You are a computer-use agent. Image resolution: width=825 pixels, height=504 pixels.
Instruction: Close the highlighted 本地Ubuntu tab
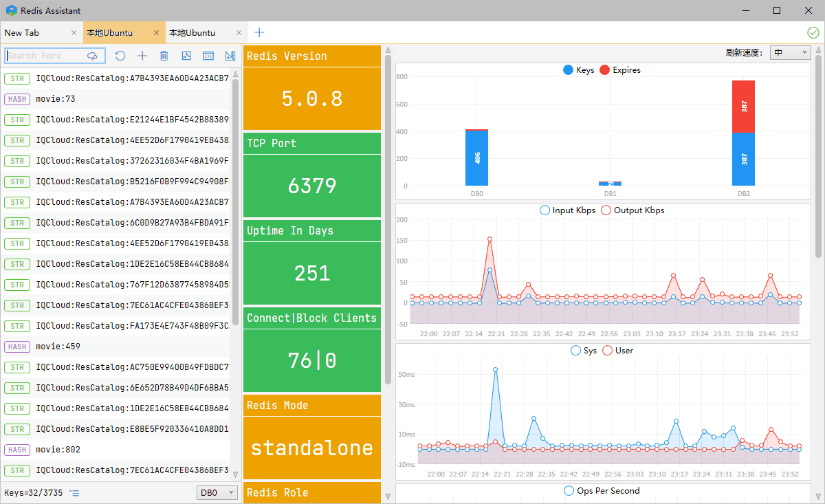pyautogui.click(x=157, y=33)
